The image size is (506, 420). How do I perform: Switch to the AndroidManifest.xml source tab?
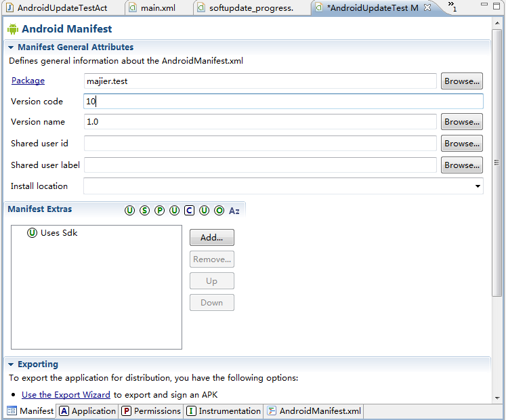(314, 411)
